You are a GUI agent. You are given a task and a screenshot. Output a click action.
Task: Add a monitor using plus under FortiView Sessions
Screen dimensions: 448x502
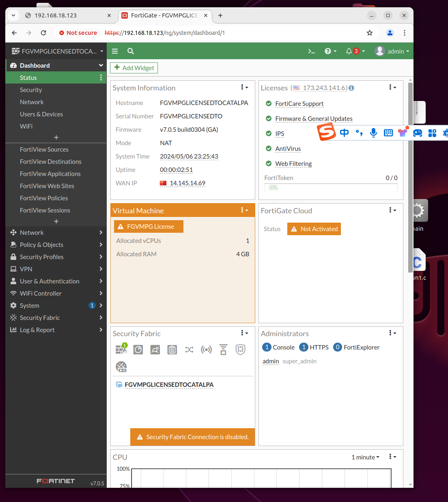pyautogui.click(x=56, y=221)
